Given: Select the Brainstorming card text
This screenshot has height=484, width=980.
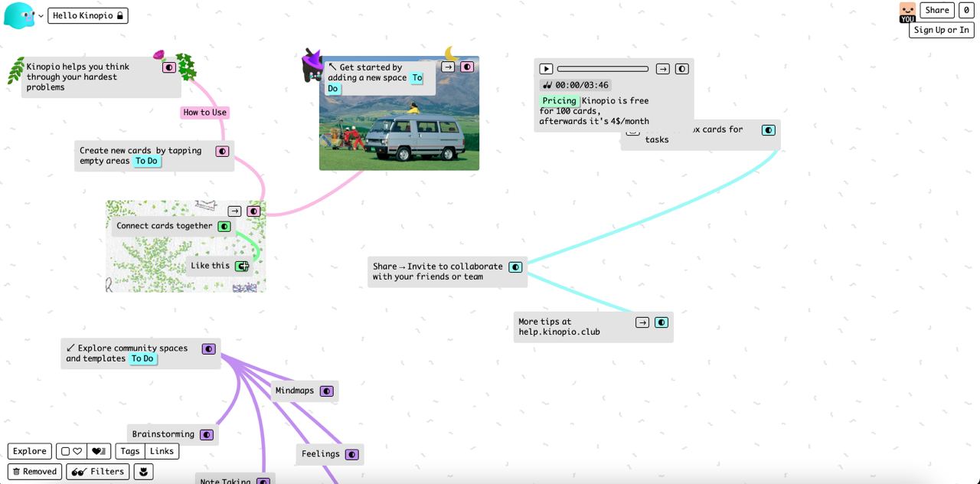Looking at the screenshot, I should [x=163, y=434].
